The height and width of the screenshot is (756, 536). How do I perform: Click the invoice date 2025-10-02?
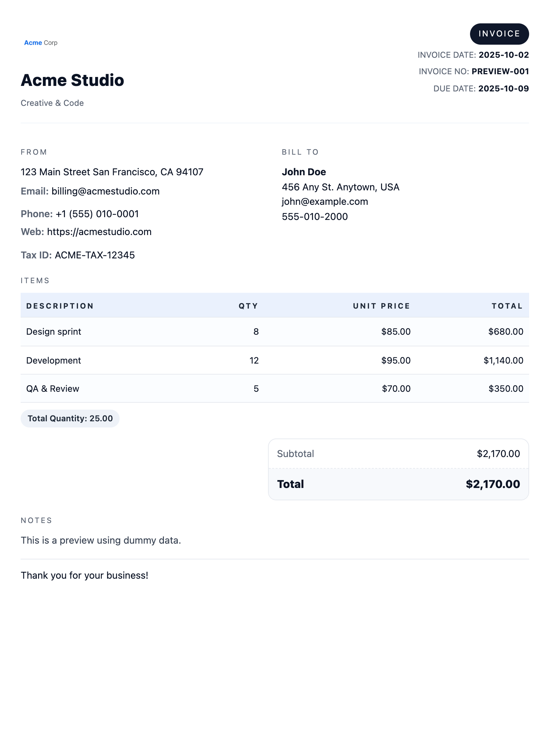[x=503, y=55]
